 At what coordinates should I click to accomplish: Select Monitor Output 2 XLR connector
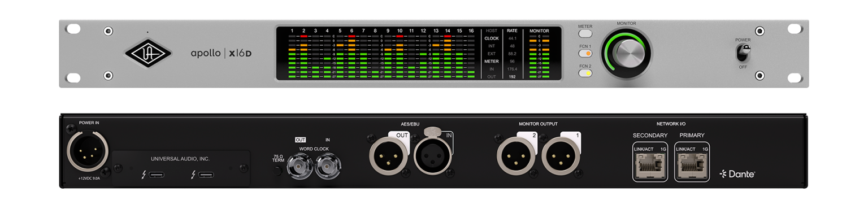[517, 156]
